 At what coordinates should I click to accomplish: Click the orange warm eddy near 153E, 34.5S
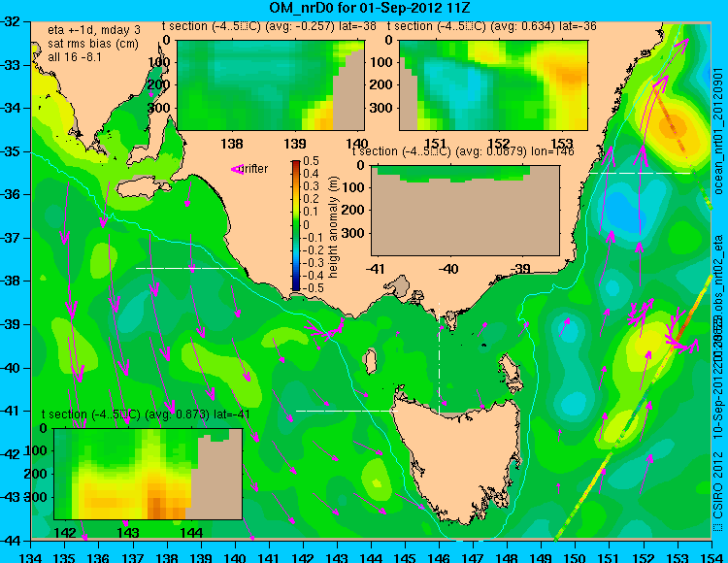[674, 127]
